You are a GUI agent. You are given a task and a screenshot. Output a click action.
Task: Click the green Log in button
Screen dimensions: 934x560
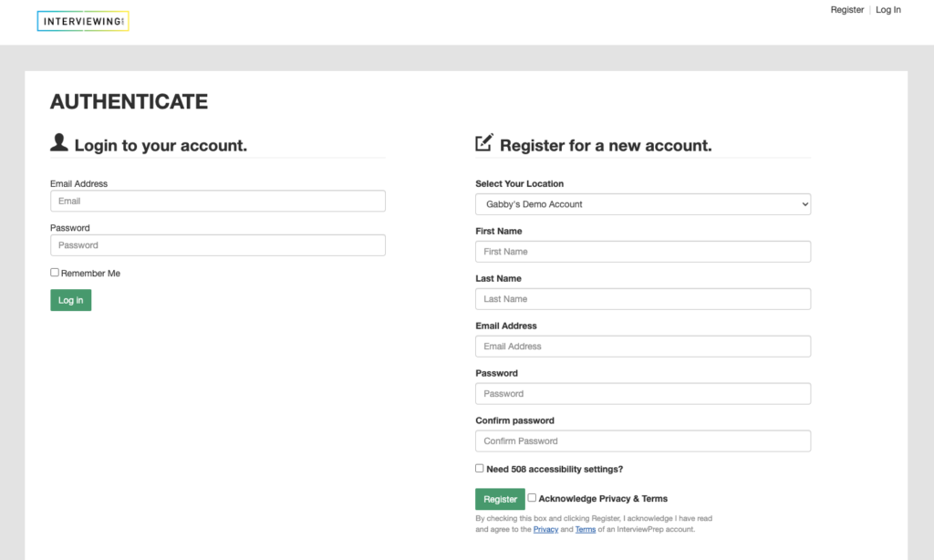coord(71,300)
